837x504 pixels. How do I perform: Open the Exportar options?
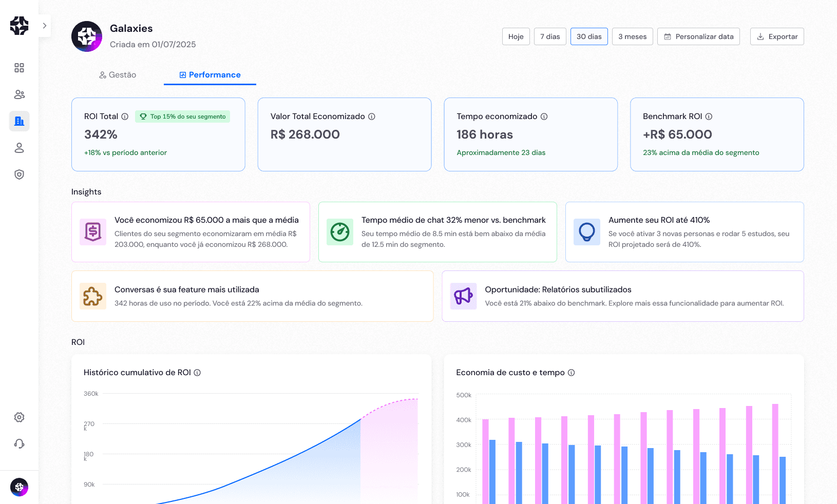tap(777, 36)
